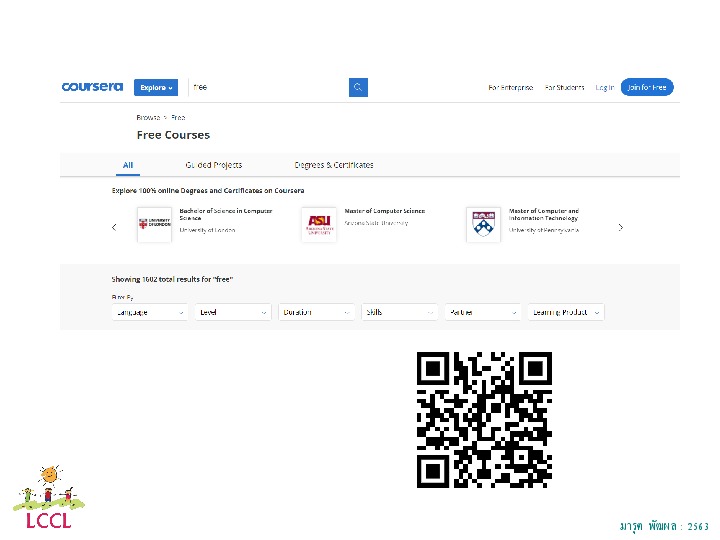The image size is (720, 540).
Task: Click carousel next arrow
Action: click(620, 227)
